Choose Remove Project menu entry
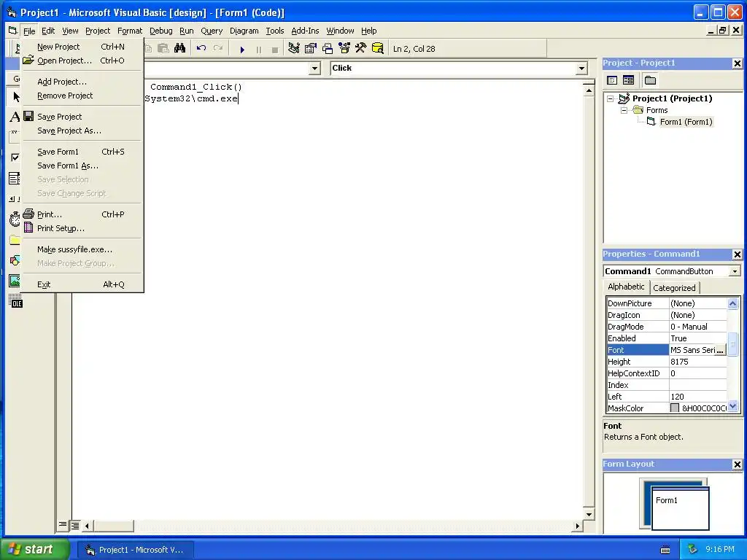747x560 pixels. click(x=82, y=96)
